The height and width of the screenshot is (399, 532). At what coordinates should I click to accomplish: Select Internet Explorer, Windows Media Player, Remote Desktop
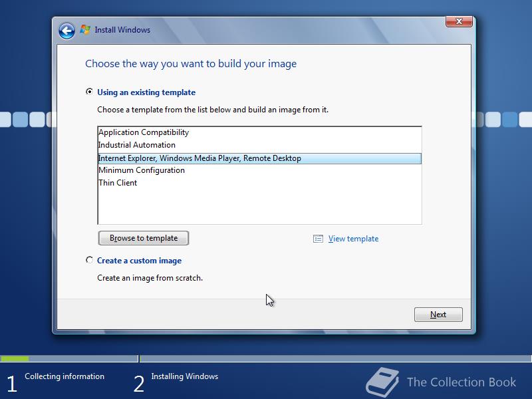point(259,158)
